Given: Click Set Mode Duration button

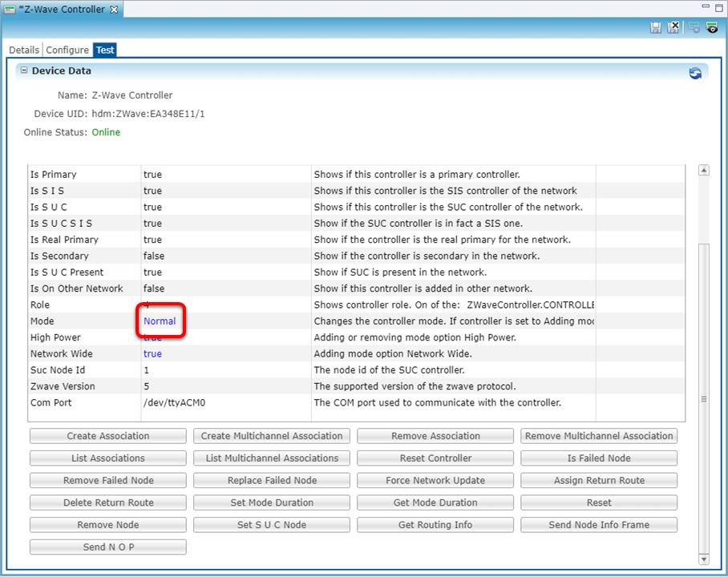Looking at the screenshot, I should [272, 502].
